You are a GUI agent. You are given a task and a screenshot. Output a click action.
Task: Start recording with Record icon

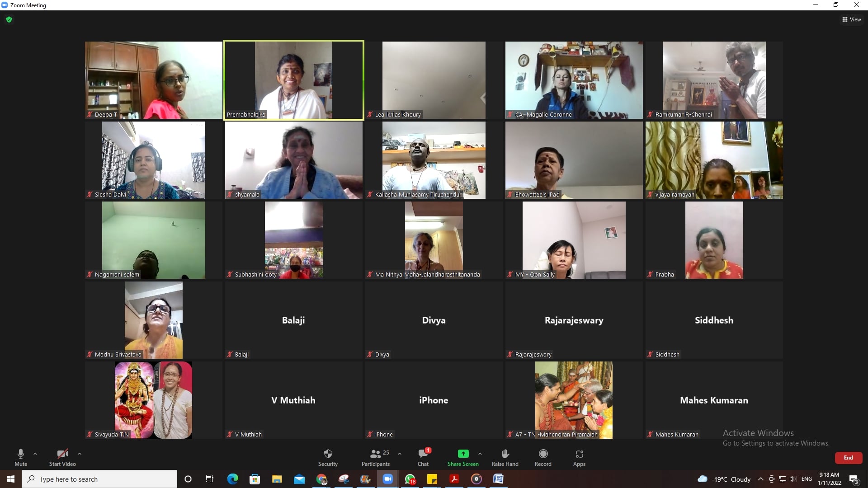click(543, 454)
